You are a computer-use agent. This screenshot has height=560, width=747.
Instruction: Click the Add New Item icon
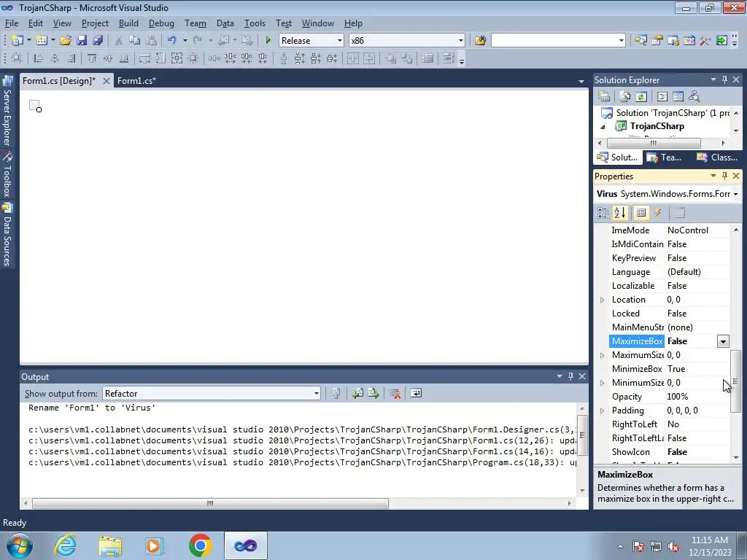tap(42, 41)
